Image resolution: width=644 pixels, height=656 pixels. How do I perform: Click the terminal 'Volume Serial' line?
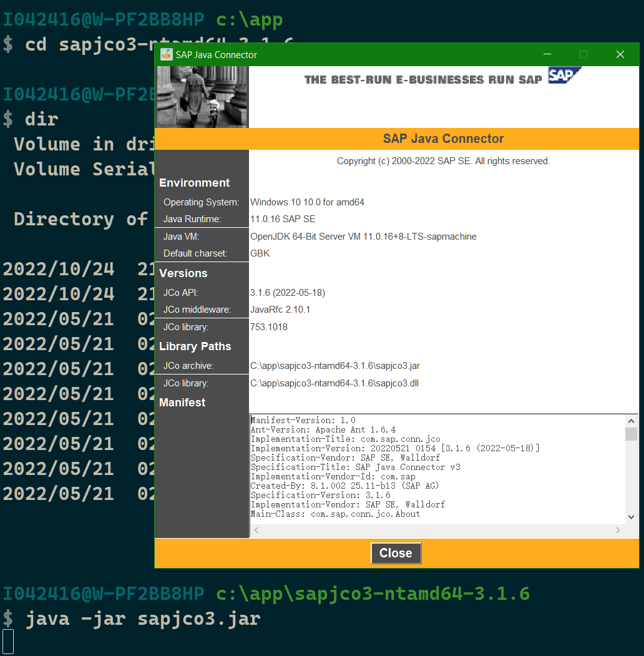pyautogui.click(x=84, y=169)
